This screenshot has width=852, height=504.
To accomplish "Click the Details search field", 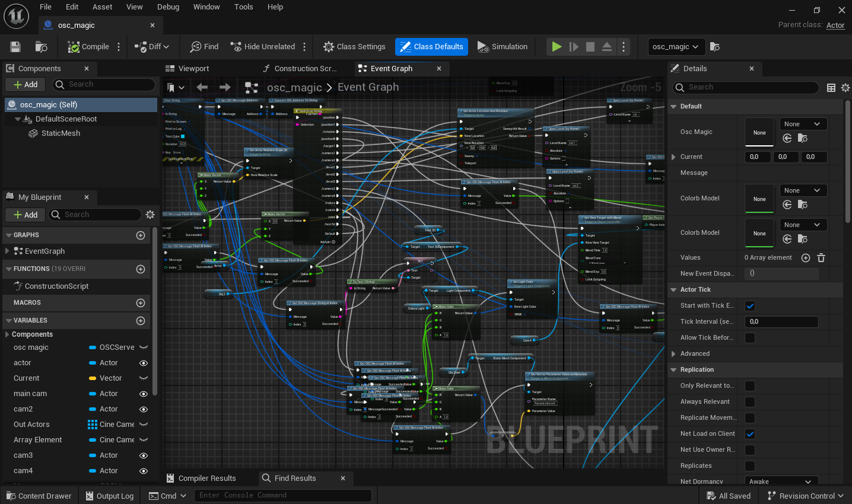I will click(746, 87).
